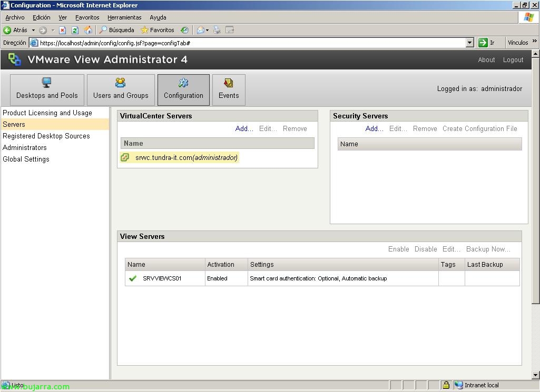Click the Back (Atrás) arrow icon
Screen dimensions: 540x392
(7, 31)
